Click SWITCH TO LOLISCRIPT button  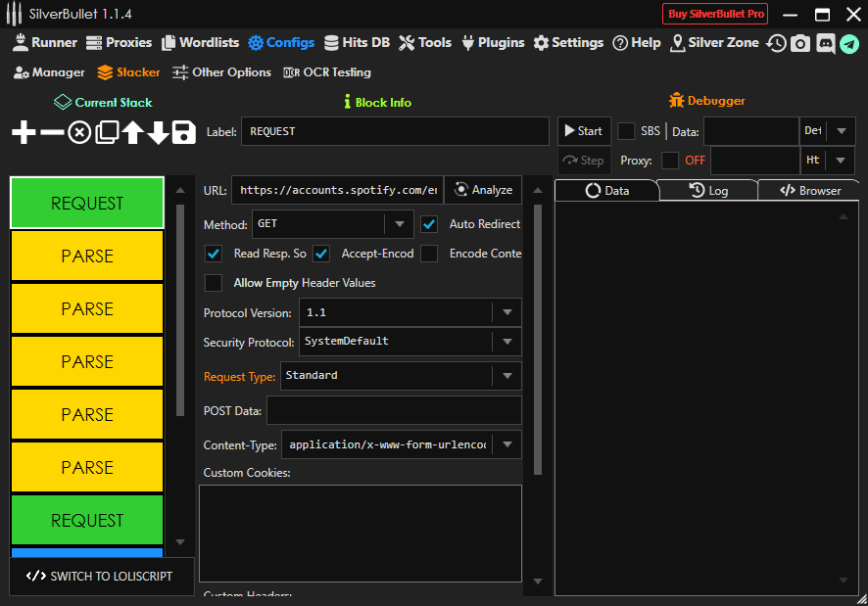click(100, 576)
